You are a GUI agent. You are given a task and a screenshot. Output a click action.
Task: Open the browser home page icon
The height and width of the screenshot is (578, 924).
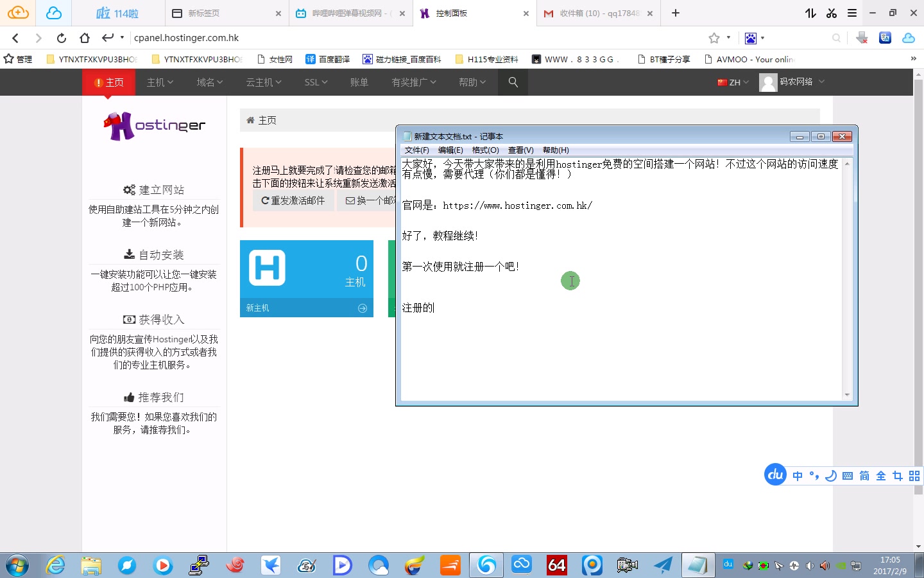coord(85,38)
